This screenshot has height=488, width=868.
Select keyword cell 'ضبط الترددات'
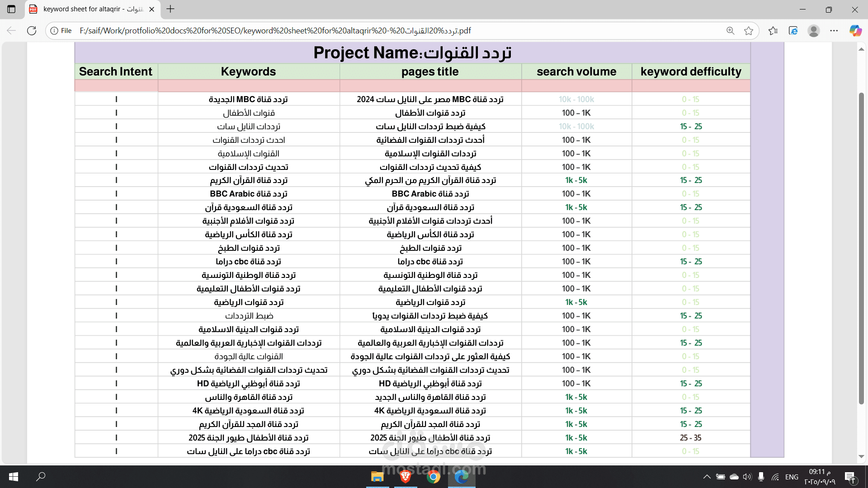(249, 316)
